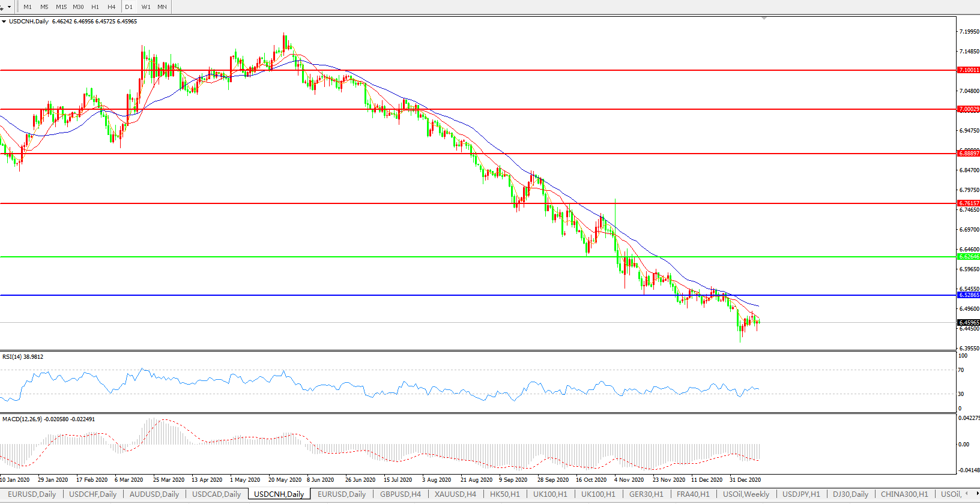Open the toolbar dropdown arrow left of M1
980x504 pixels.
tap(9, 7)
